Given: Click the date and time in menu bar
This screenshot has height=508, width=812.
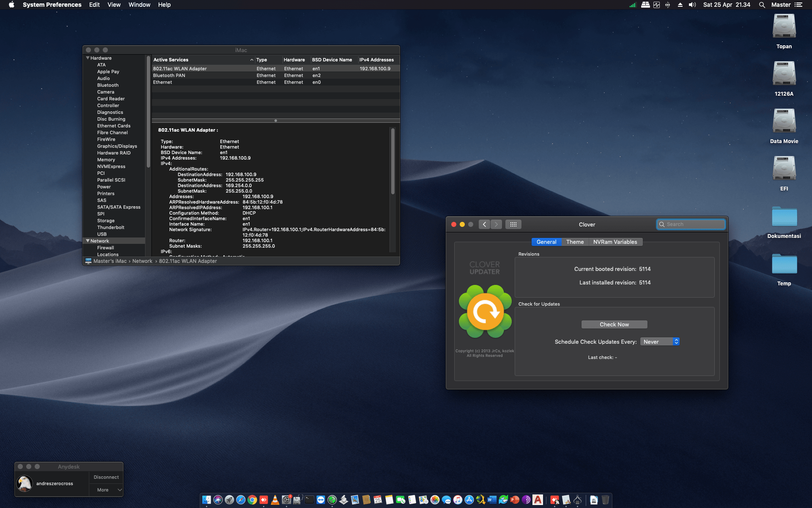Looking at the screenshot, I should [727, 5].
